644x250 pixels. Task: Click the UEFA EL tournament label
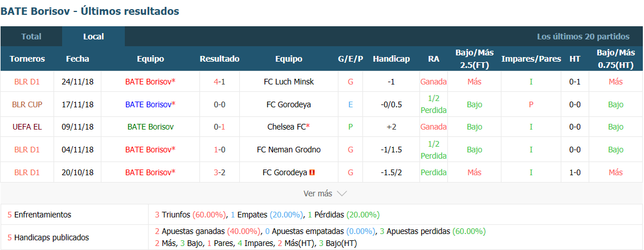pos(27,127)
